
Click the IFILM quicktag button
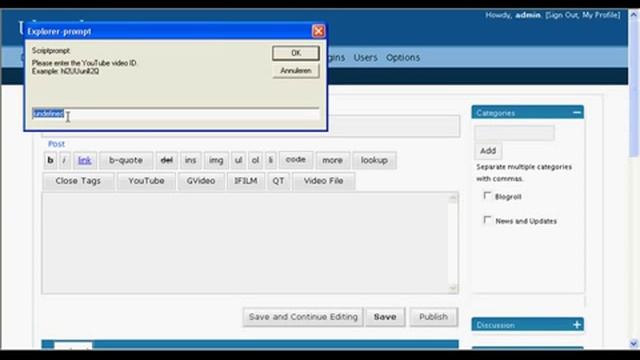[x=246, y=181]
